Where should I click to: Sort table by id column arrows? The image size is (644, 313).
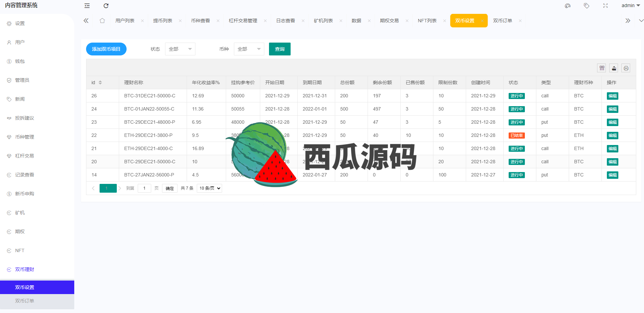pyautogui.click(x=100, y=82)
